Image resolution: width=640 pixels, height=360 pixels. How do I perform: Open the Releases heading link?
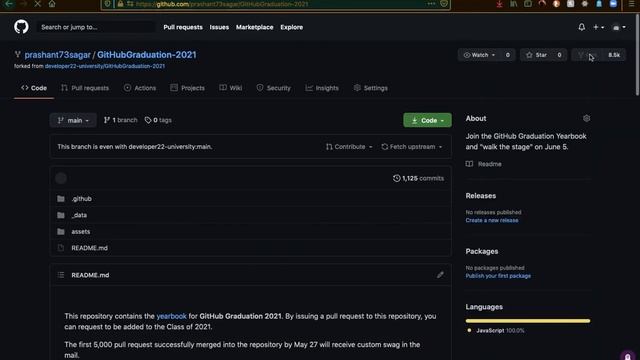(x=481, y=196)
